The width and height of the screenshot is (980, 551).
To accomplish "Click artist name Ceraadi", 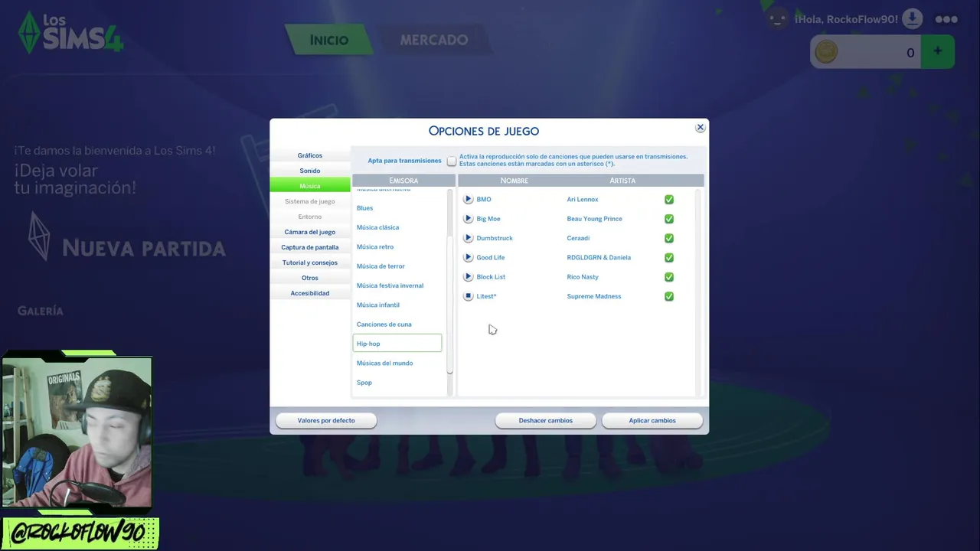I will (578, 238).
